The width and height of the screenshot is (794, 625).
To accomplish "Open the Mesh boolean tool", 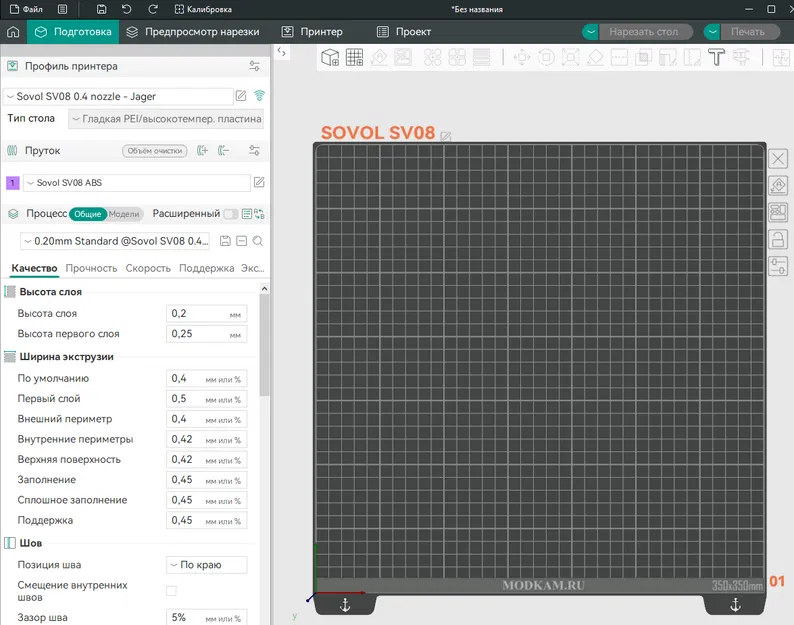I will tap(643, 57).
